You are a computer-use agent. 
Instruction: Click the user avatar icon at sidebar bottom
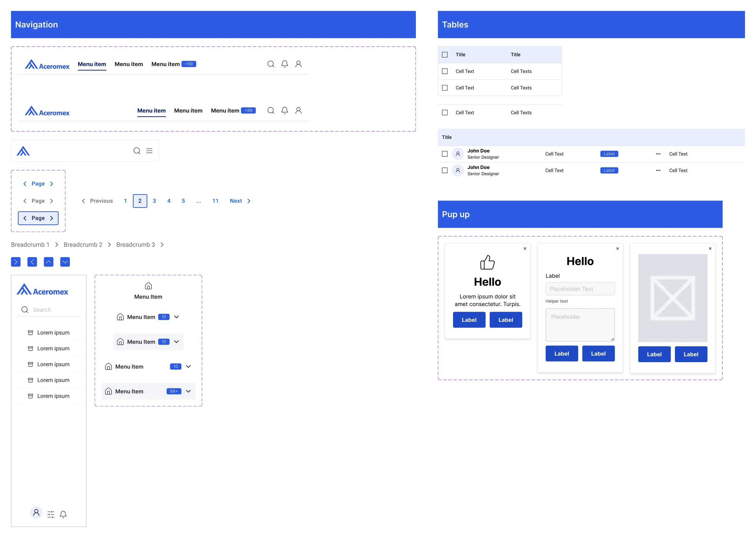(x=37, y=513)
